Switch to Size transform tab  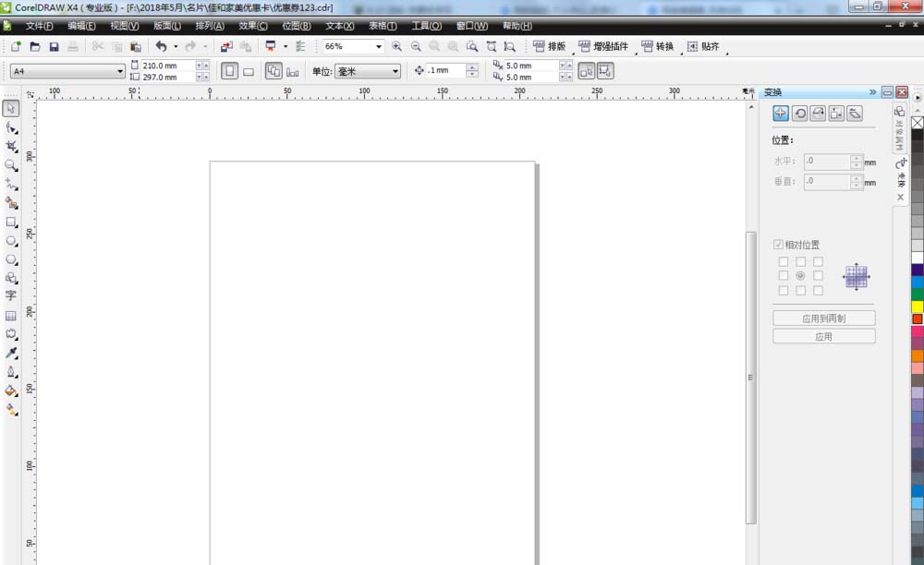click(836, 113)
